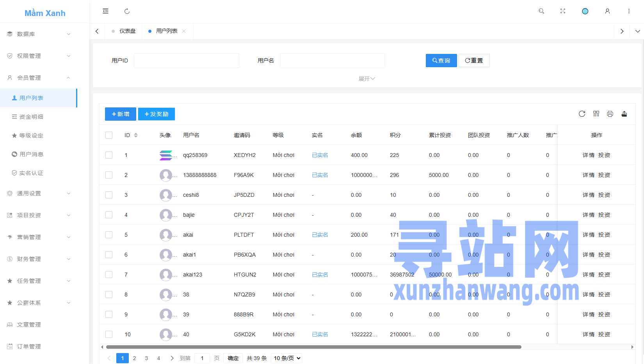
Task: Select 用户列表 in the sidebar
Action: tap(39, 98)
